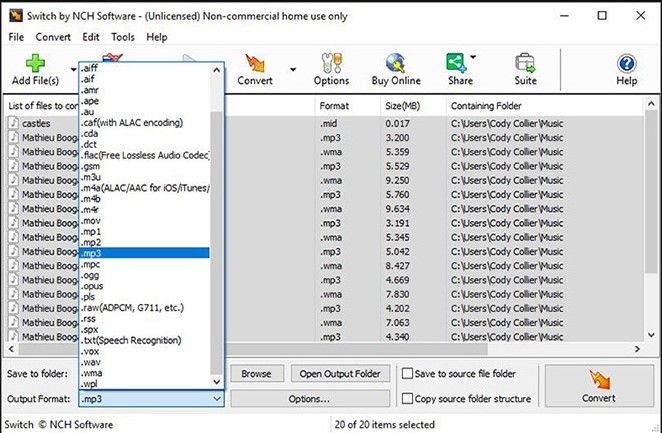This screenshot has height=433, width=662.
Task: Click the music note icon beside castles
Action: [14, 123]
